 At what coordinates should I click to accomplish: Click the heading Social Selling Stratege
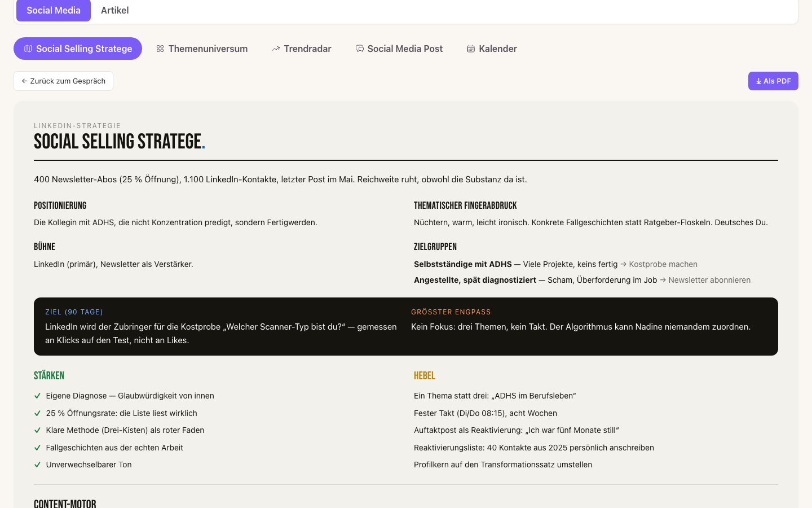[120, 141]
